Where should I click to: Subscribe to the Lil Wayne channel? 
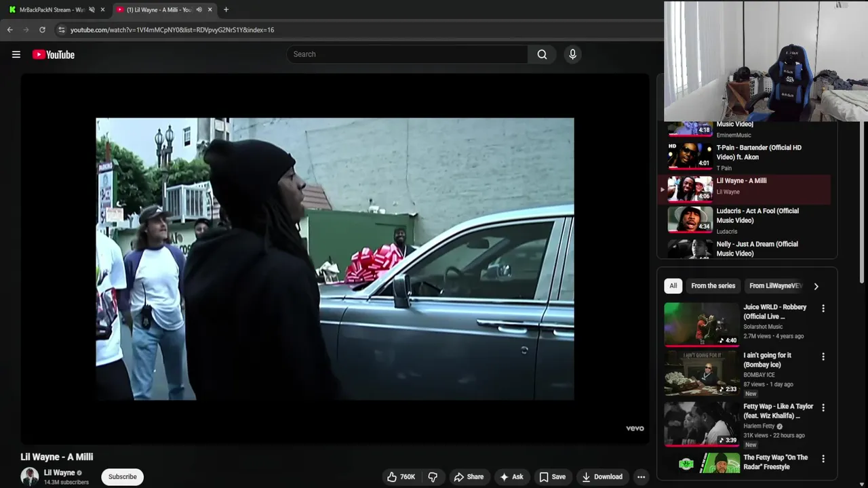click(x=123, y=476)
